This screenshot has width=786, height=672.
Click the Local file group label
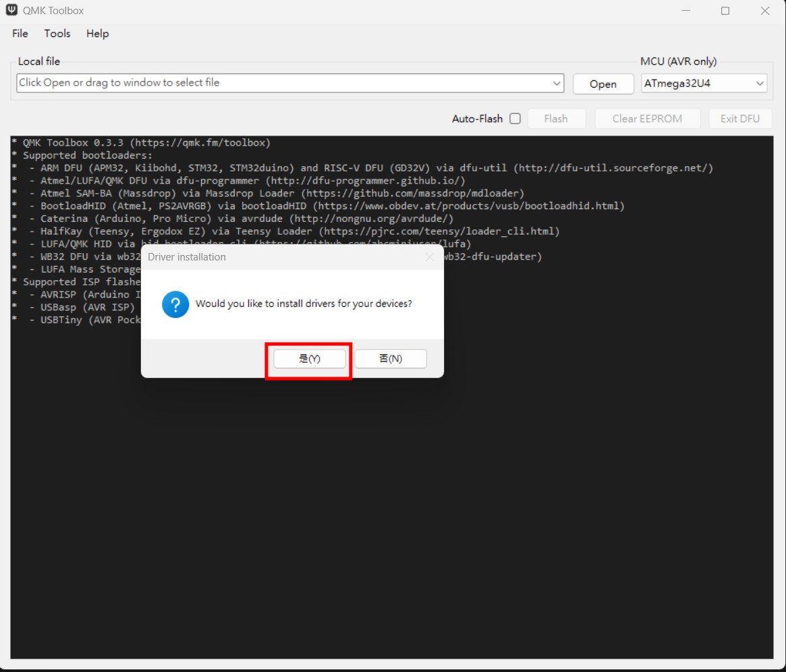(39, 61)
